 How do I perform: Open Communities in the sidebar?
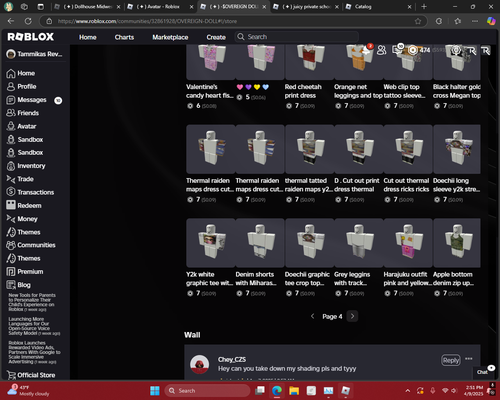(x=31, y=245)
